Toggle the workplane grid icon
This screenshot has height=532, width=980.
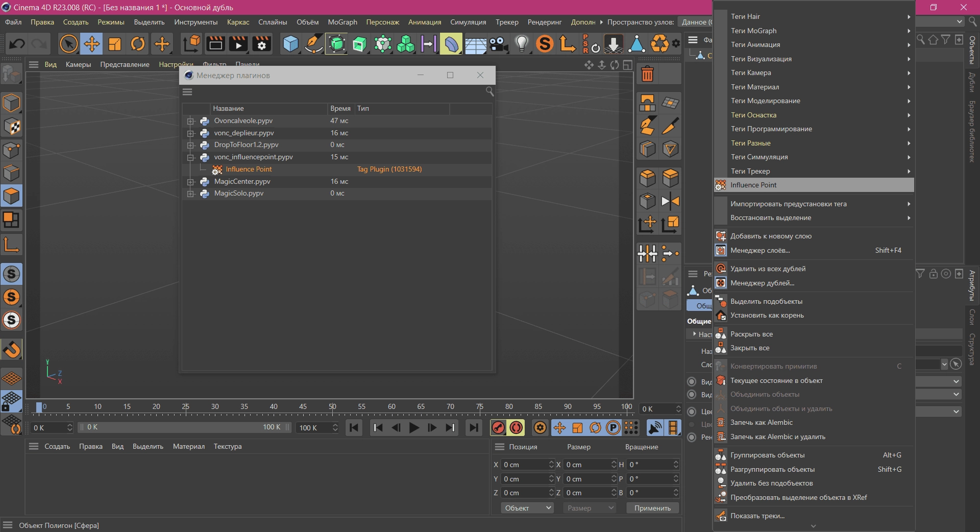pyautogui.click(x=11, y=378)
